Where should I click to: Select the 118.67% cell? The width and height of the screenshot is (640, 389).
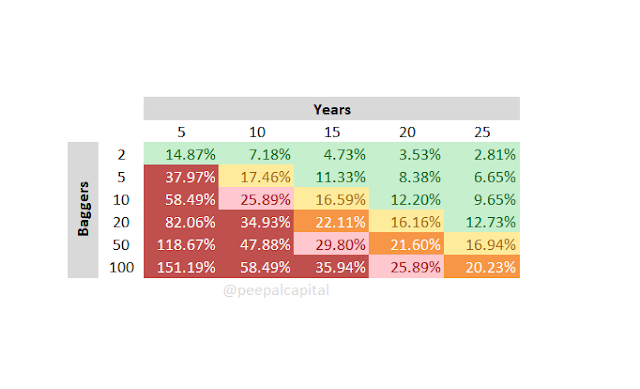[x=181, y=244]
